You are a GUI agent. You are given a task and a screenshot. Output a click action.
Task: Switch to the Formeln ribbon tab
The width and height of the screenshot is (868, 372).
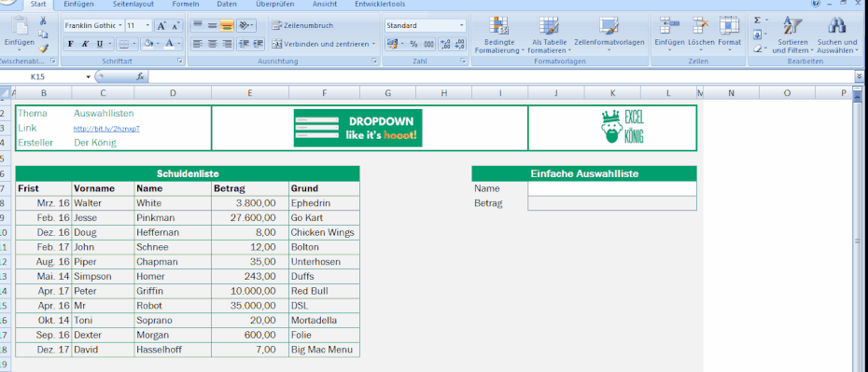pos(186,5)
